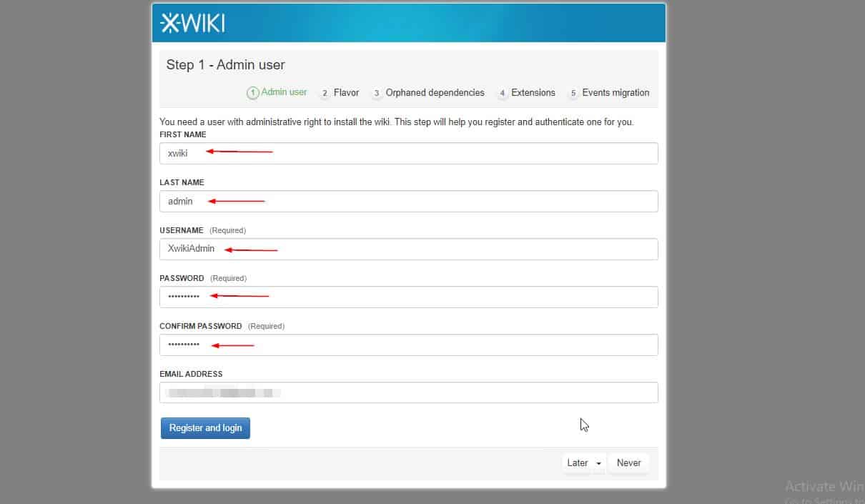Click the Confirm Password input field

click(408, 345)
